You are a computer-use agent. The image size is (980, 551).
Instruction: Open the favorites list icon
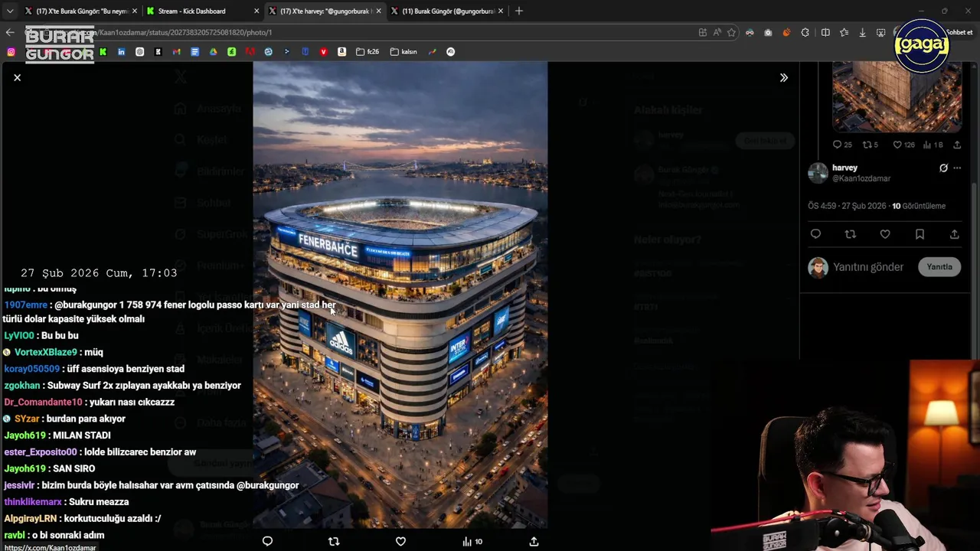click(844, 32)
